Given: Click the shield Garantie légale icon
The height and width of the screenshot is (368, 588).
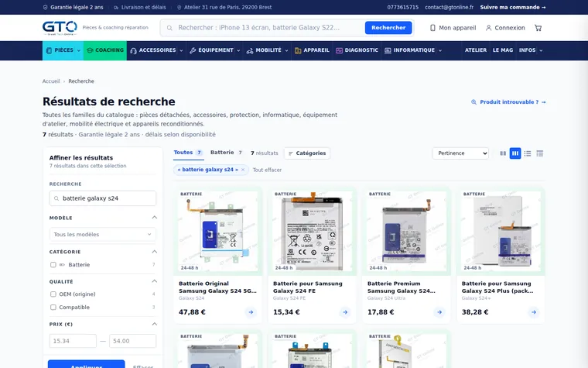Looking at the screenshot, I should click(46, 7).
